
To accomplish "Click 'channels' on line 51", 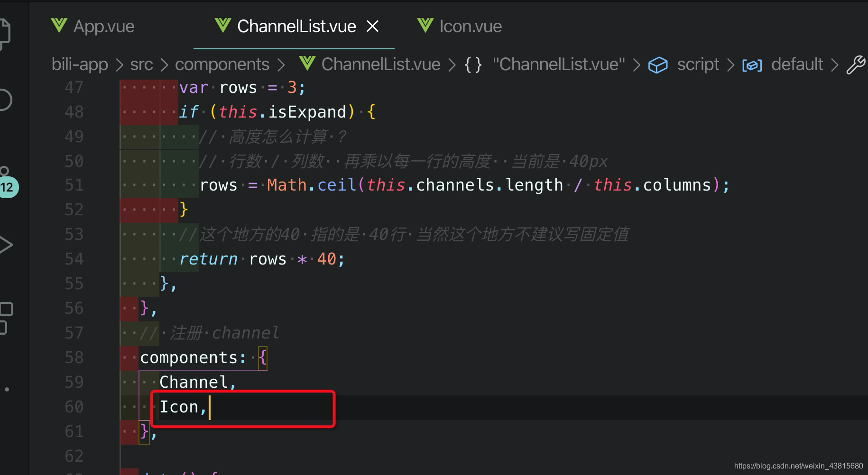I will tap(455, 185).
